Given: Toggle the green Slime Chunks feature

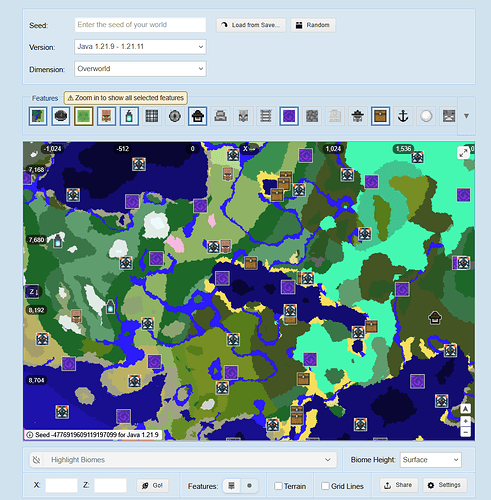Looking at the screenshot, I should pyautogui.click(x=83, y=116).
